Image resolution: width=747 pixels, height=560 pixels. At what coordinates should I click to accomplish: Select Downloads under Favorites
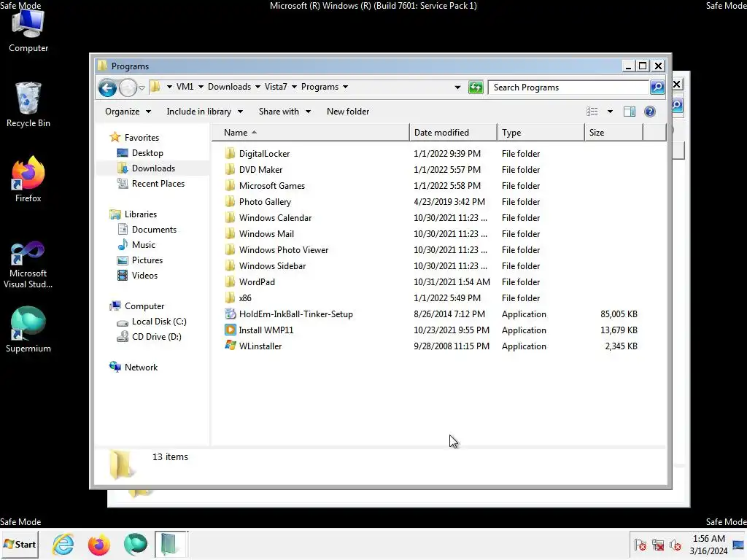(x=153, y=168)
